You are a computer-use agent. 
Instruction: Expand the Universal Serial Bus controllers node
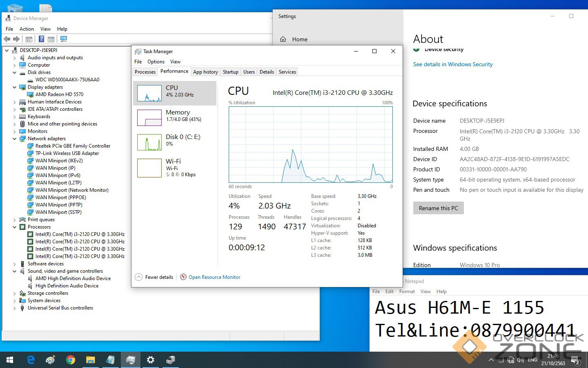tap(15, 308)
